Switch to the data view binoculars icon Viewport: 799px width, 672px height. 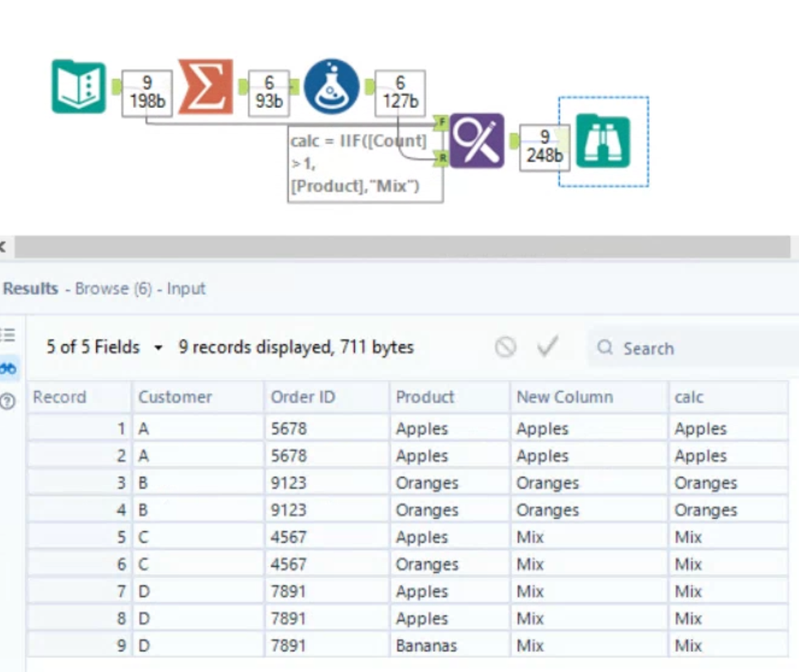pos(8,368)
